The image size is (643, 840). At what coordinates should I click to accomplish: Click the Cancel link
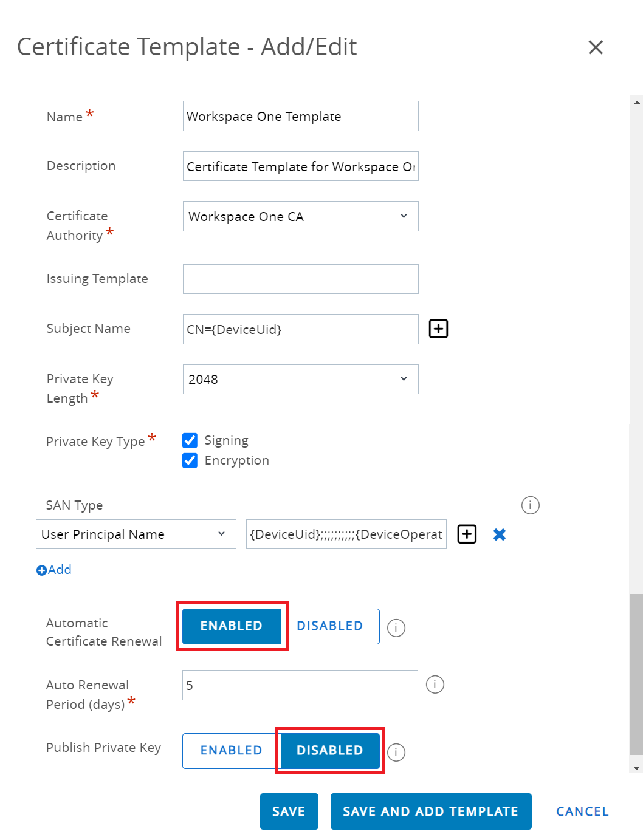pyautogui.click(x=582, y=811)
